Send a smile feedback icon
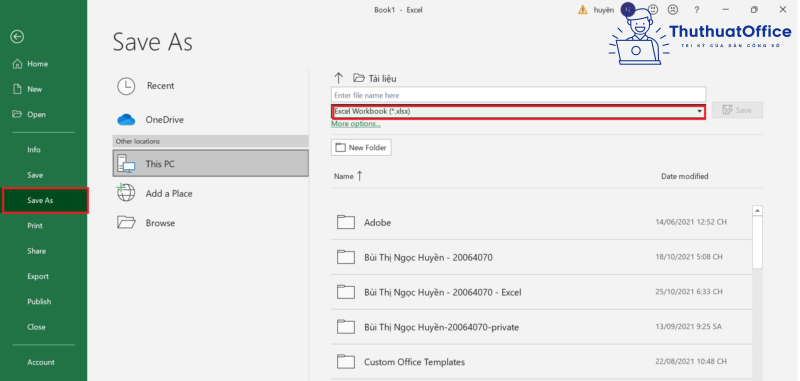The width and height of the screenshot is (800, 381). [653, 9]
